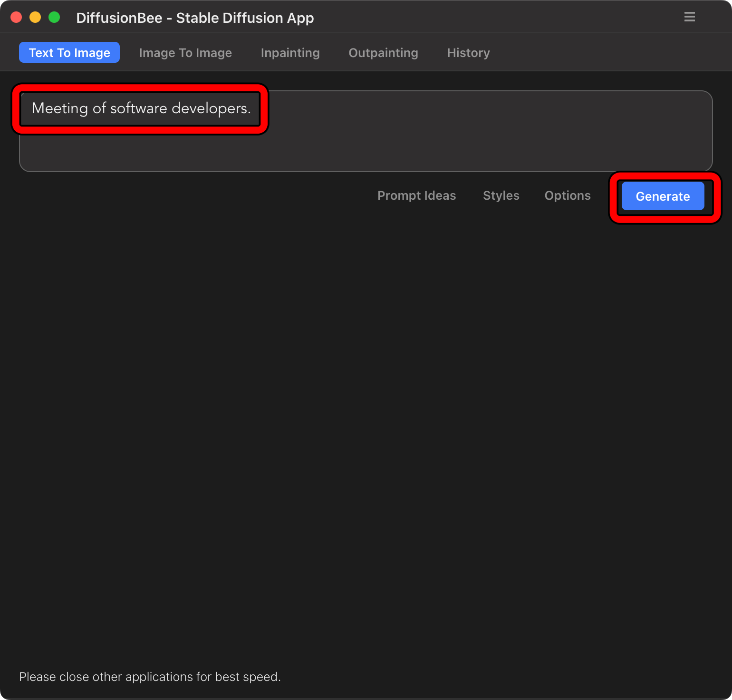Open the History tab
This screenshot has width=732, height=700.
[x=468, y=52]
